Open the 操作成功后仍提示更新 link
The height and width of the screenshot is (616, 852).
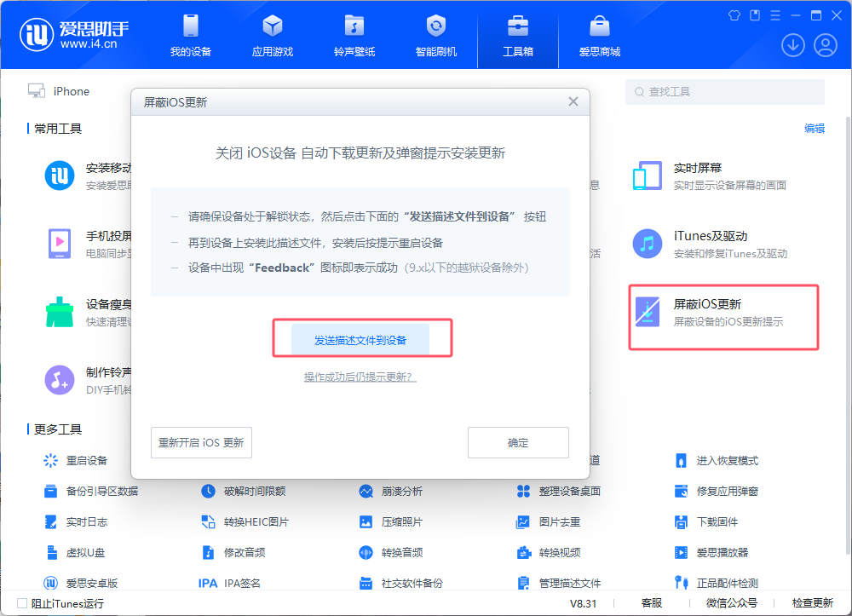360,376
